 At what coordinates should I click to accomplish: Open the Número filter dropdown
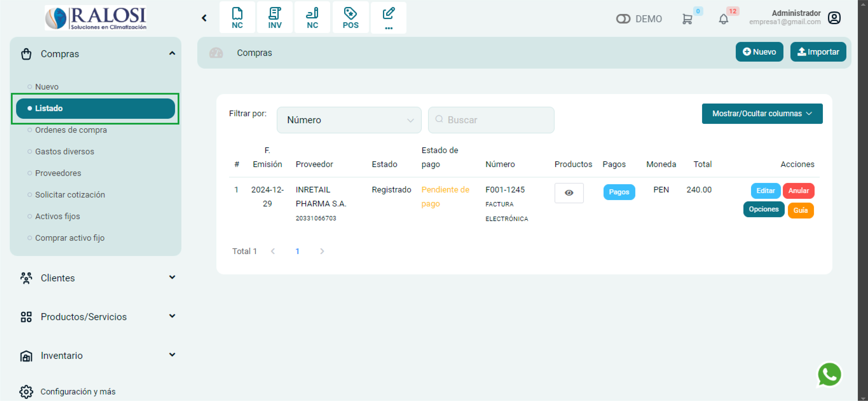pos(349,120)
